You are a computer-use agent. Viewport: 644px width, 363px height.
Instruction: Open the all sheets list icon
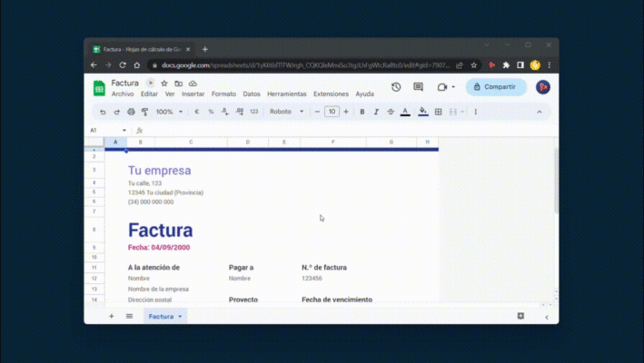tap(129, 316)
